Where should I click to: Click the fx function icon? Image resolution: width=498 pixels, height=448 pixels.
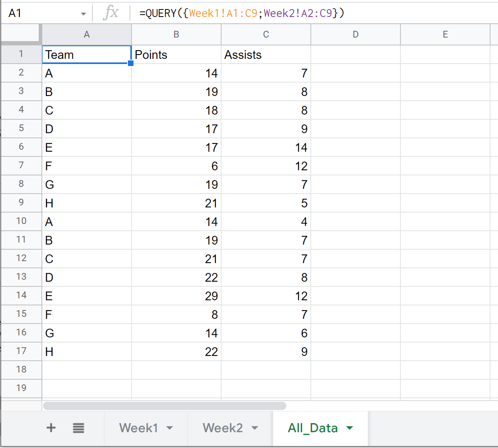tap(111, 13)
